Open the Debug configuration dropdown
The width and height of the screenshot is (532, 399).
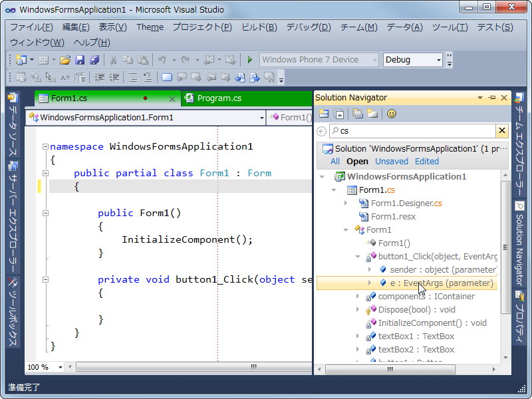pos(439,60)
